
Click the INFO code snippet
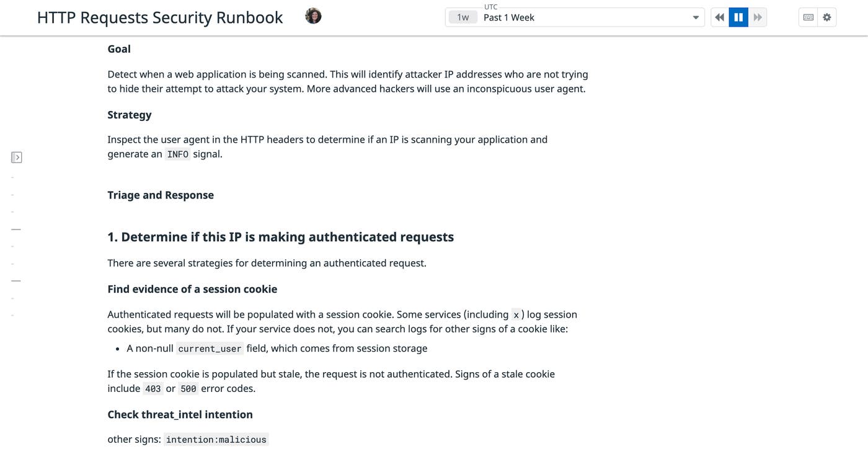177,154
